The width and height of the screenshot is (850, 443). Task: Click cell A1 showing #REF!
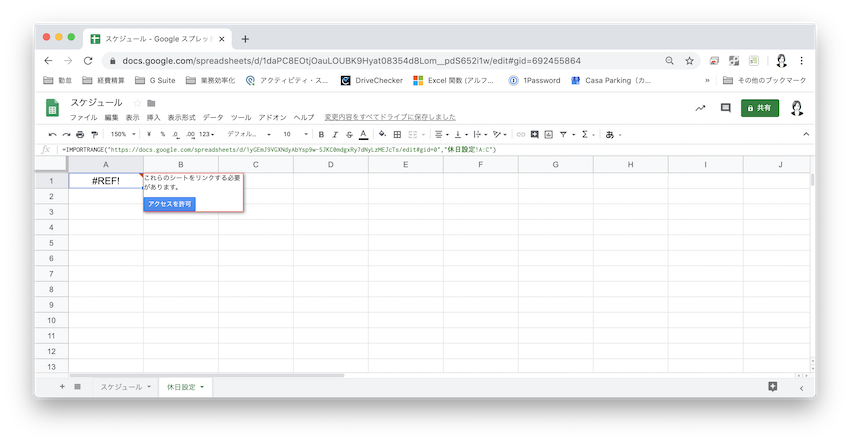105,181
